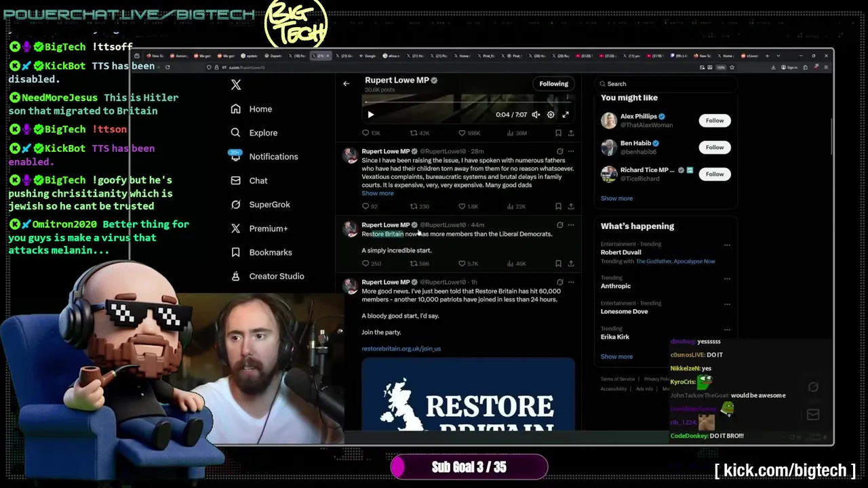Open Premium+ in X sidebar
The image size is (868, 488).
click(x=259, y=228)
